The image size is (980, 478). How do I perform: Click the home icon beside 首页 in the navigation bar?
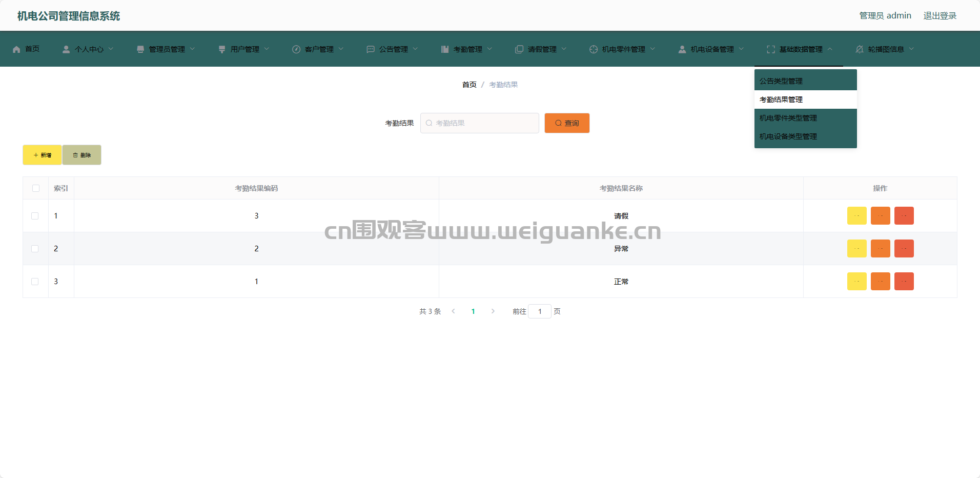16,49
